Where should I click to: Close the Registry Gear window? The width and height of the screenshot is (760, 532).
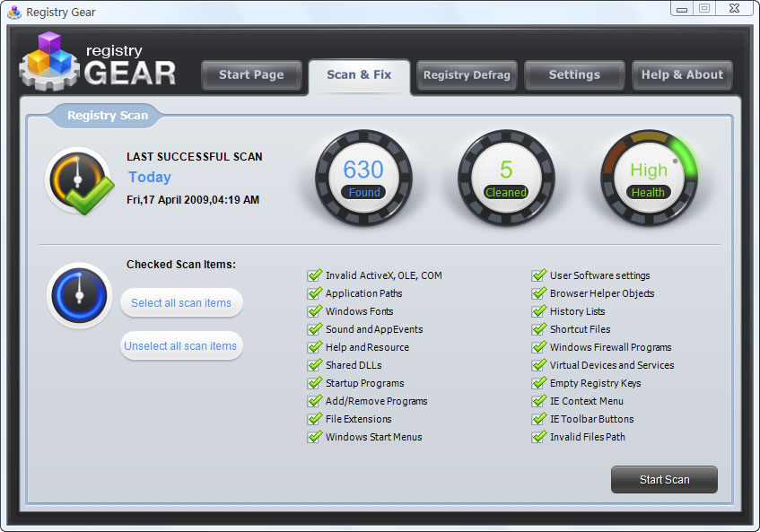(734, 8)
